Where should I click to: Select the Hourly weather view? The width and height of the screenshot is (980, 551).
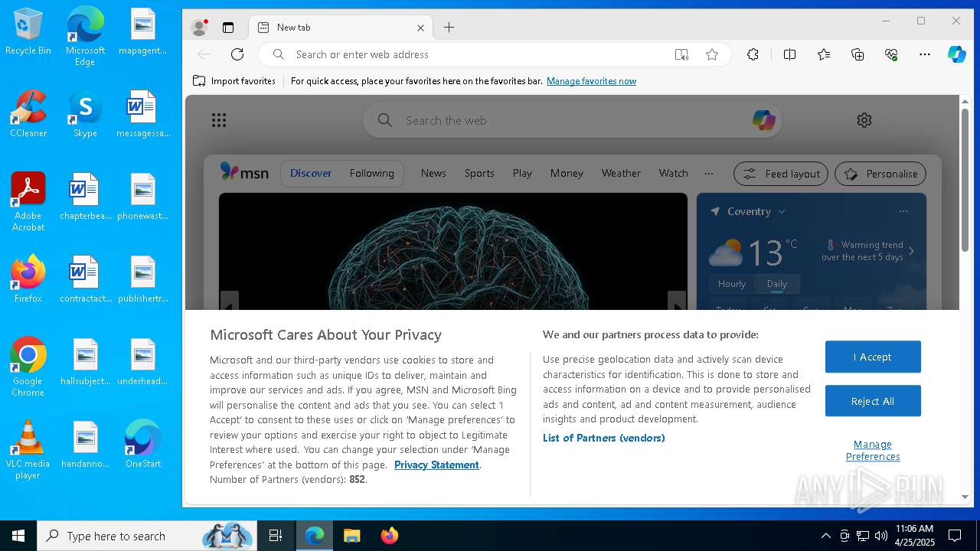[732, 284]
